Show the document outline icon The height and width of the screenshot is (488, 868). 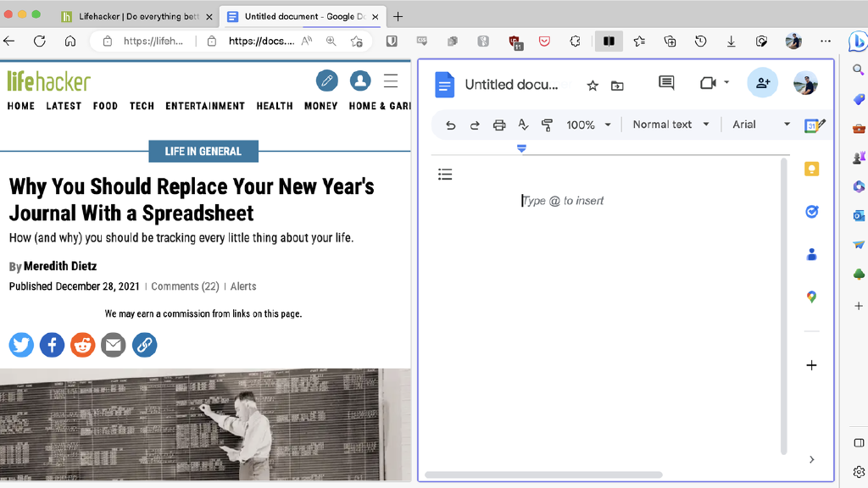445,175
